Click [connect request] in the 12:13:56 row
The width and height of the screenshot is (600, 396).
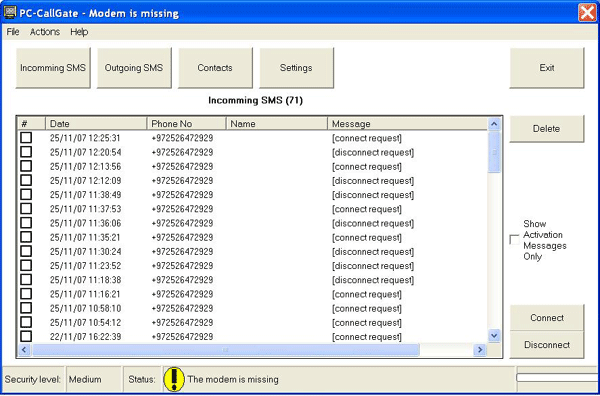(367, 167)
